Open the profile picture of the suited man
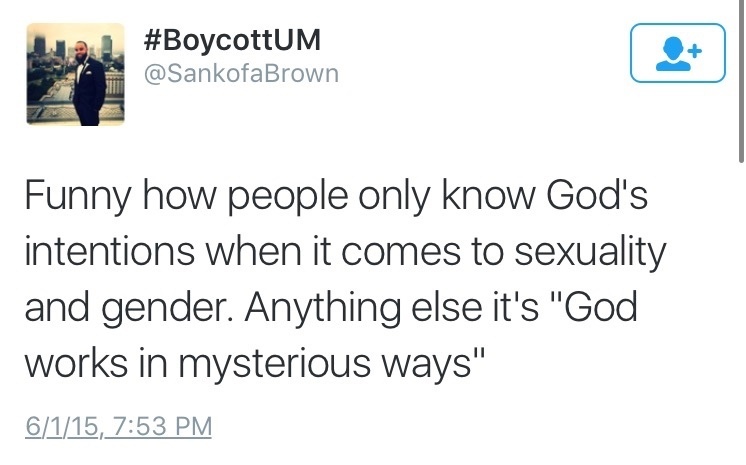 (76, 74)
